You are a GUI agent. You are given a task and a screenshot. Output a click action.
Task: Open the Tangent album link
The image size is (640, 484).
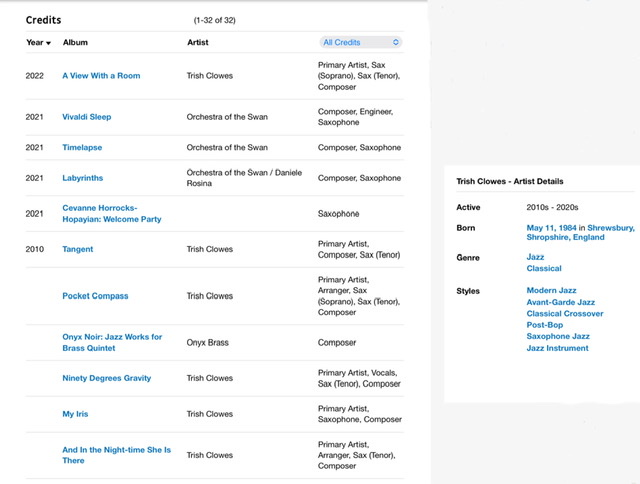78,249
